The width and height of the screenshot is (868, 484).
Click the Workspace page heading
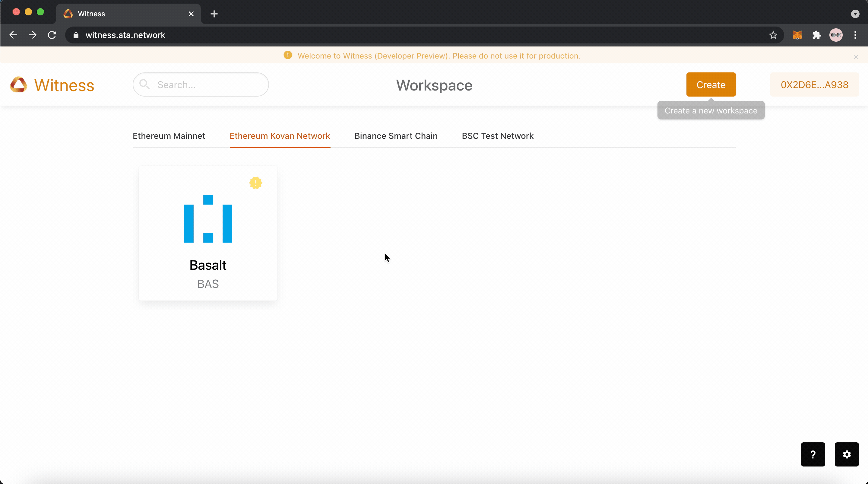[434, 85]
